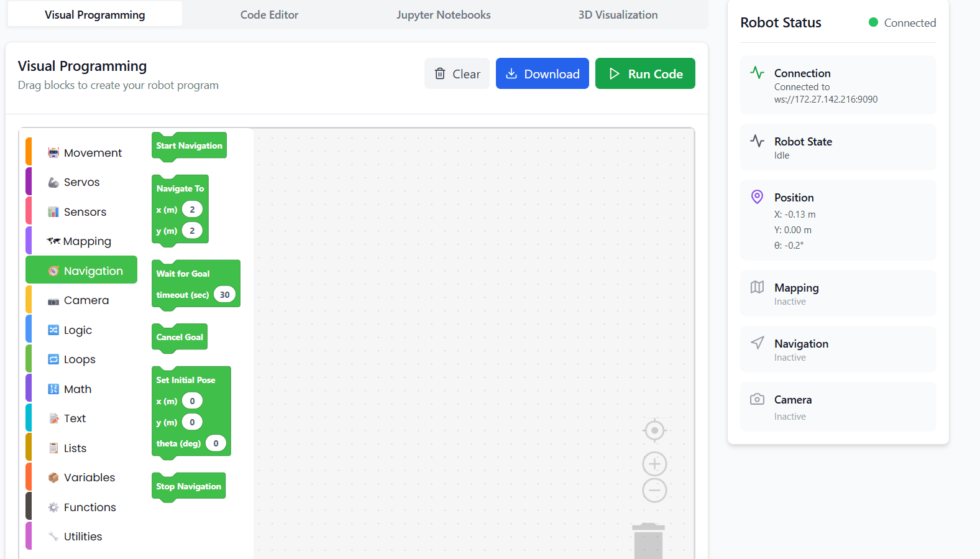Select the Sensors block category
This screenshot has height=559, width=980.
tap(85, 212)
